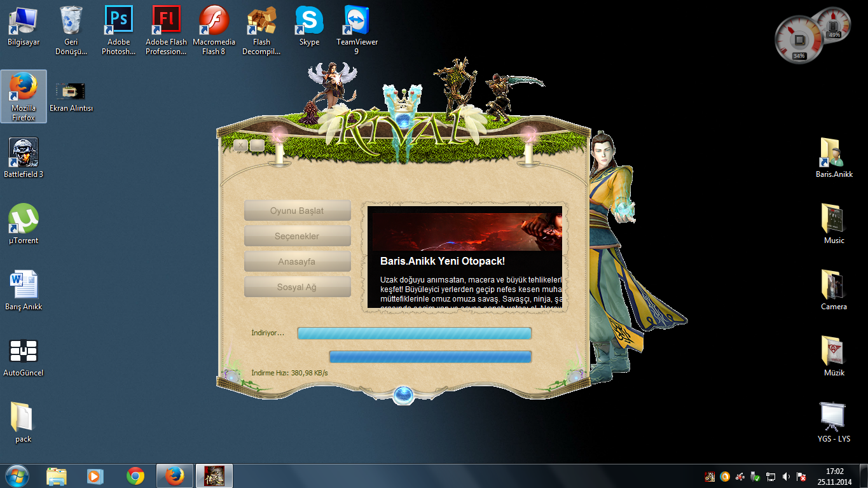Select the AutoGüncel desktop icon

pos(24,356)
